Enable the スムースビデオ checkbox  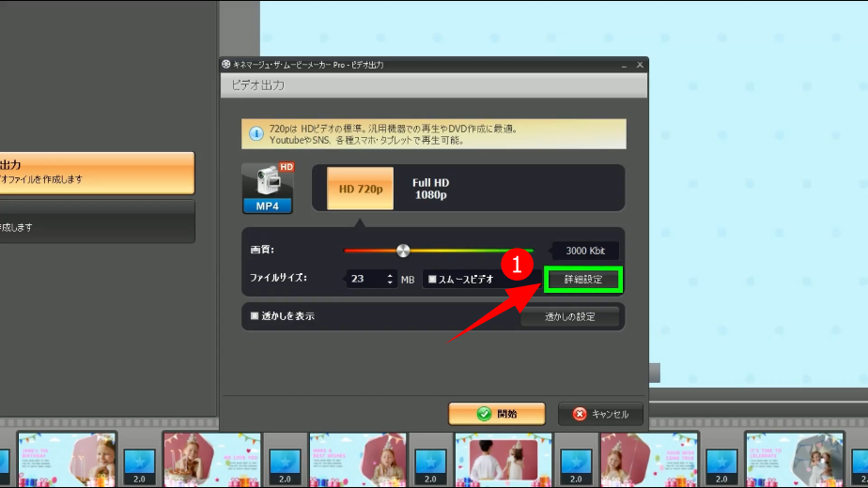[432, 279]
